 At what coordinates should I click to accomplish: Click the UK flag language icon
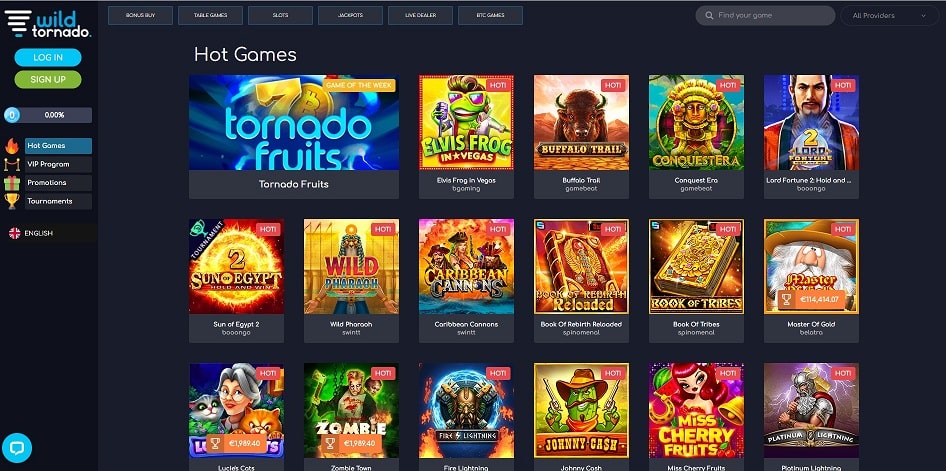(x=14, y=233)
